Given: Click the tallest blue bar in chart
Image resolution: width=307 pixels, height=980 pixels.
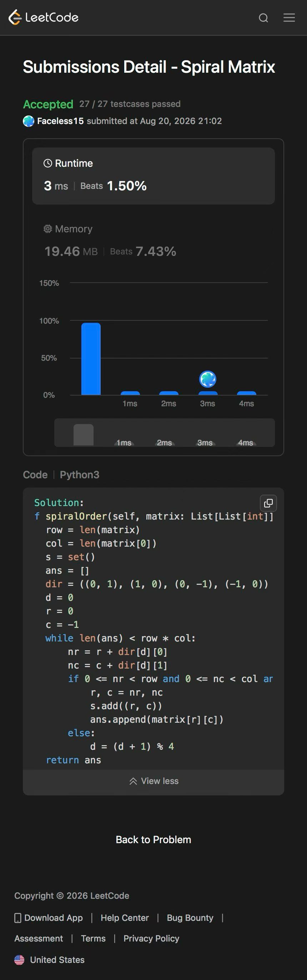Looking at the screenshot, I should click(x=91, y=359).
